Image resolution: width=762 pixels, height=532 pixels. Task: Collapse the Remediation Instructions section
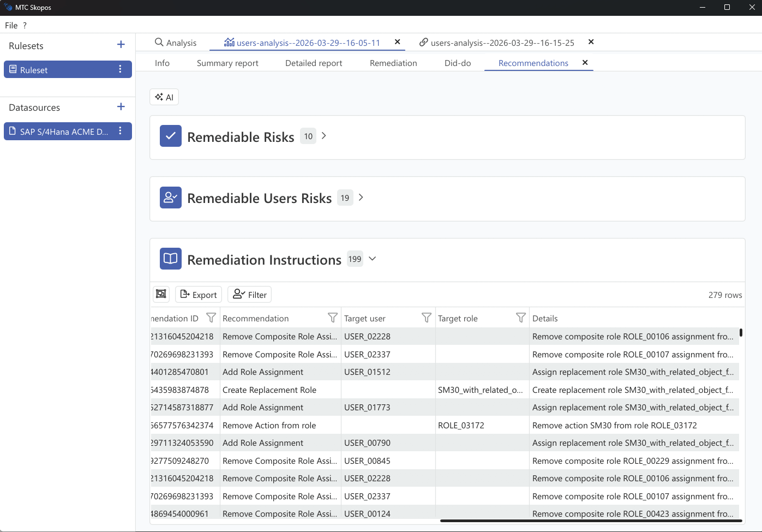coord(372,259)
